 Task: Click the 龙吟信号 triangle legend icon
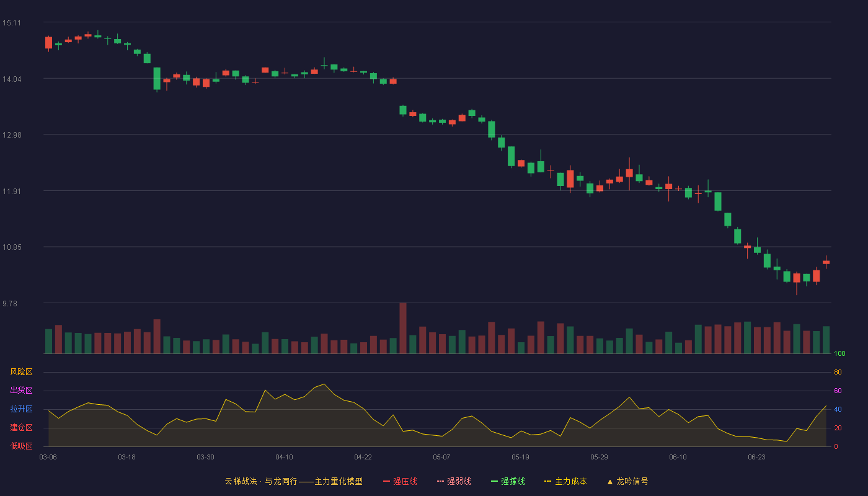[610, 481]
